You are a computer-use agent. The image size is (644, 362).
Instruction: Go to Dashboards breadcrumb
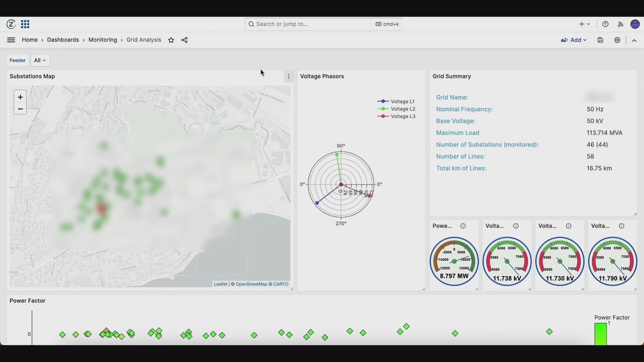coord(63,40)
